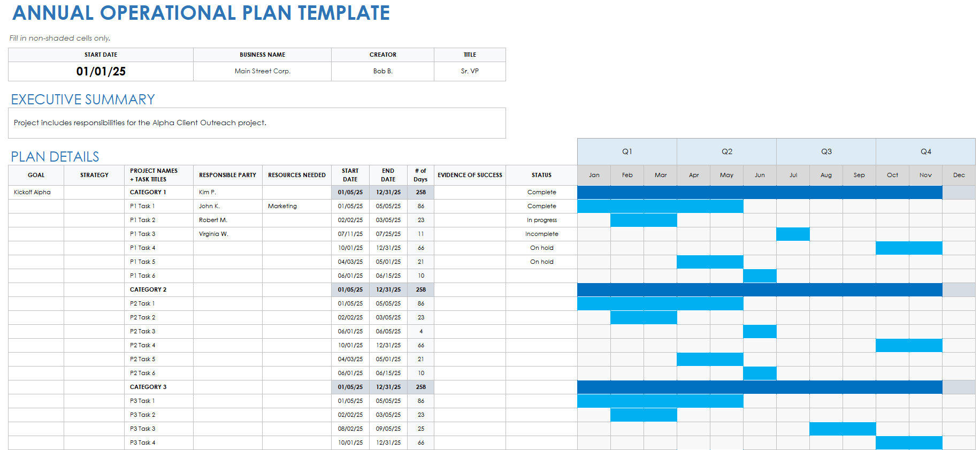Click the Aug month header
This screenshot has width=980, height=450.
point(826,175)
